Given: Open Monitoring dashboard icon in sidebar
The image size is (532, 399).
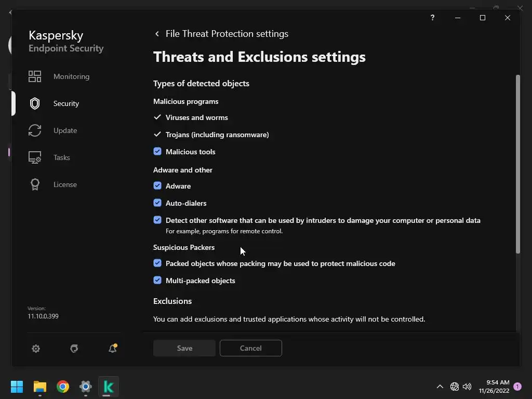Looking at the screenshot, I should (35, 76).
